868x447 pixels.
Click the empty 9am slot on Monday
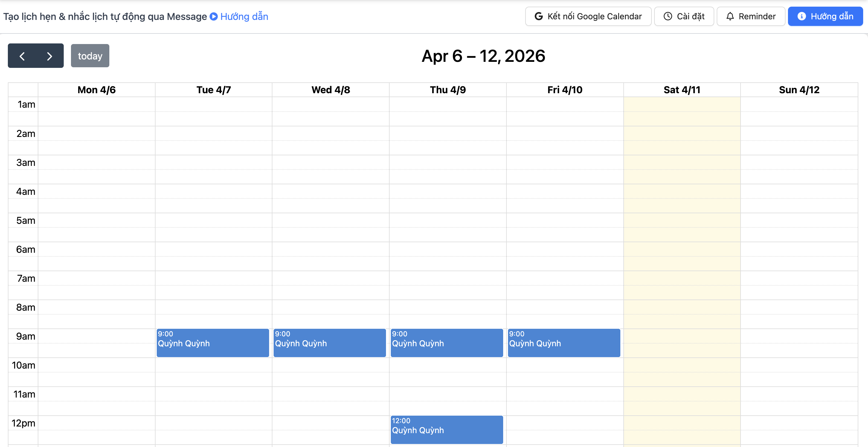[96, 336]
